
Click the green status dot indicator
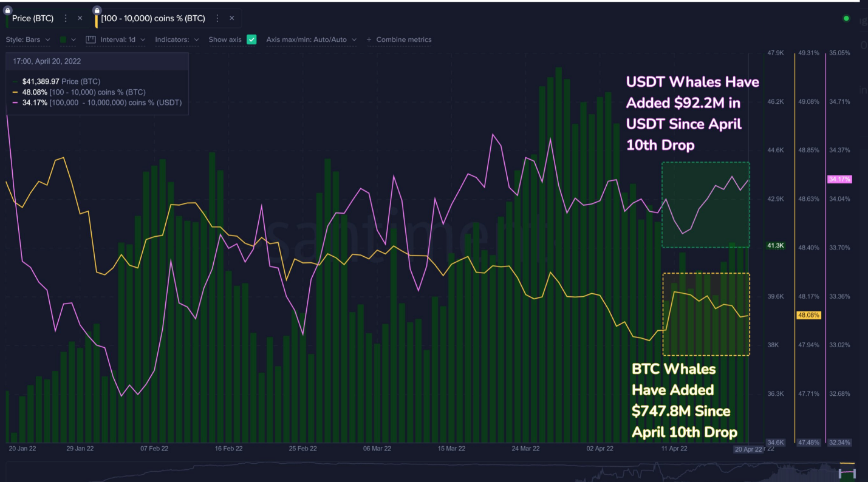point(846,18)
